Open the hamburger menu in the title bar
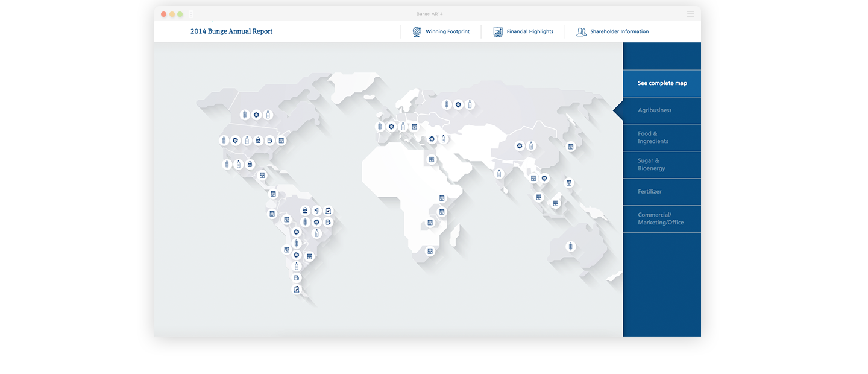868x374 pixels. click(691, 14)
